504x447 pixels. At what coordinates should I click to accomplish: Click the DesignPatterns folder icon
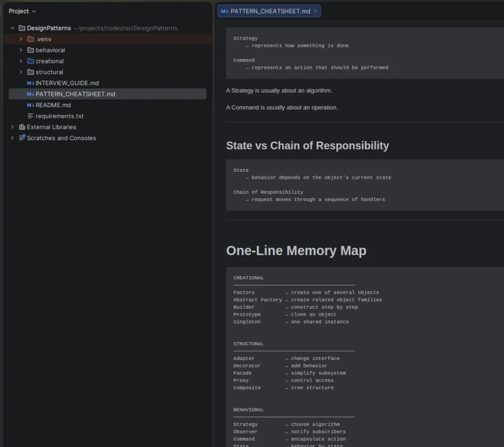(22, 28)
